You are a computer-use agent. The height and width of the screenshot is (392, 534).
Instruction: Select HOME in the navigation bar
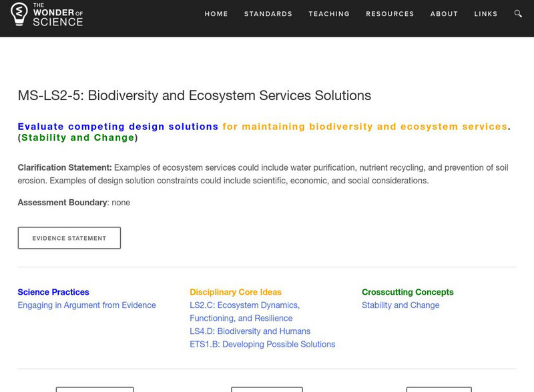point(215,13)
